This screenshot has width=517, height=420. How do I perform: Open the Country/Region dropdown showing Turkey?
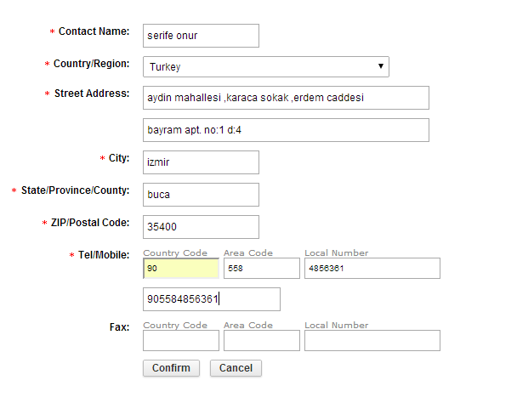(266, 66)
